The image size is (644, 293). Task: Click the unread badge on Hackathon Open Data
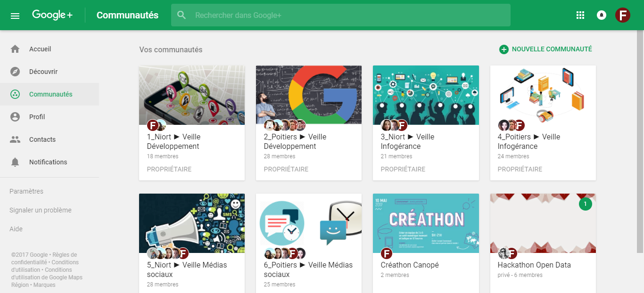585,204
